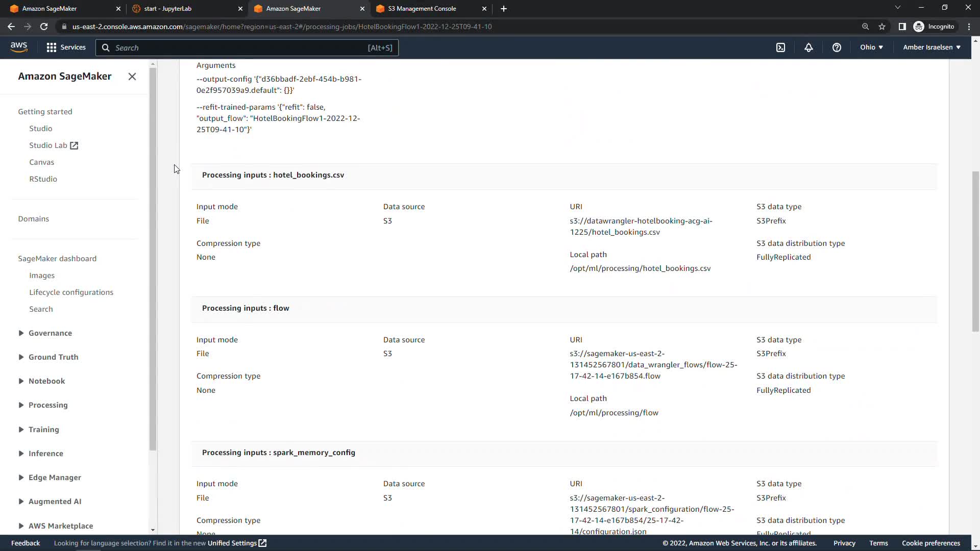Open the Ohio region dropdown
Image resolution: width=980 pixels, height=551 pixels.
tap(871, 47)
